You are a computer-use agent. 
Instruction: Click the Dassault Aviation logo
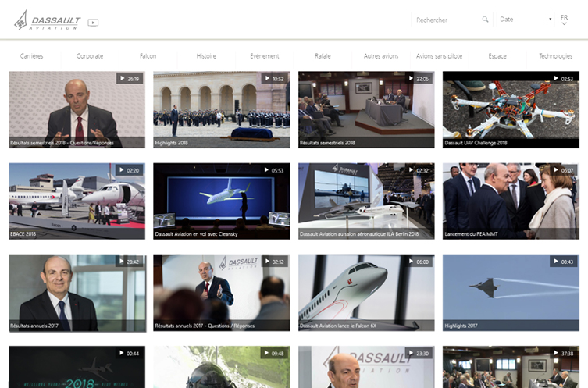[48, 20]
